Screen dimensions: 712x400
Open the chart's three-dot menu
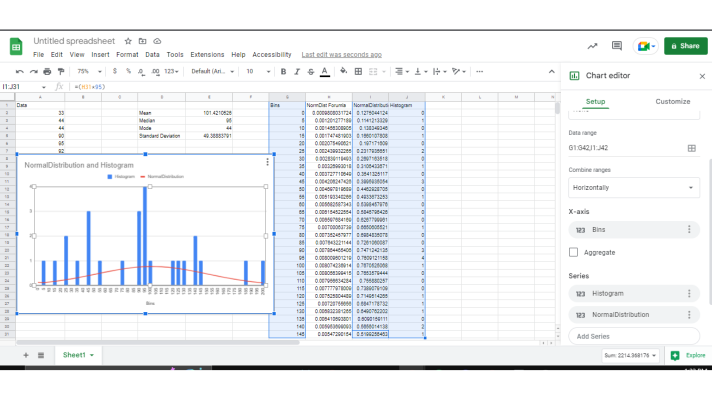coord(267,162)
